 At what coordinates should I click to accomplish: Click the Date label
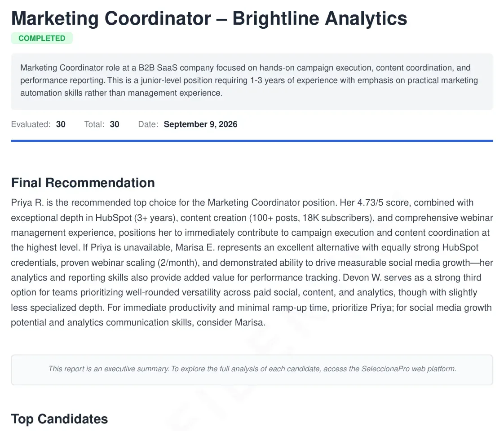[148, 124]
